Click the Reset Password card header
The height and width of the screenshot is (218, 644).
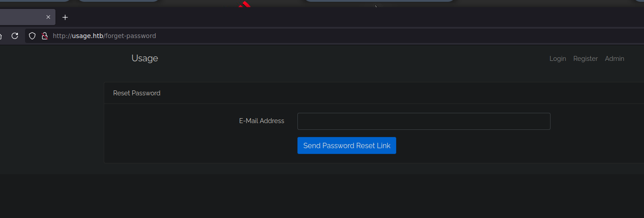(137, 93)
